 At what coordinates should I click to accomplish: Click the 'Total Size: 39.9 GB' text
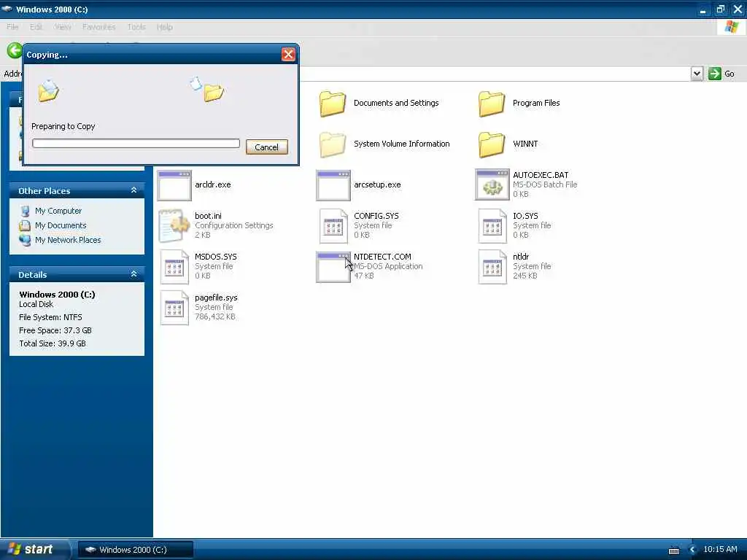[53, 344]
